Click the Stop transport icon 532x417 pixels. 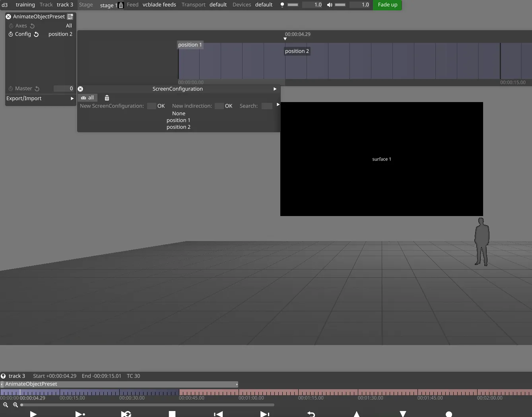(x=172, y=414)
